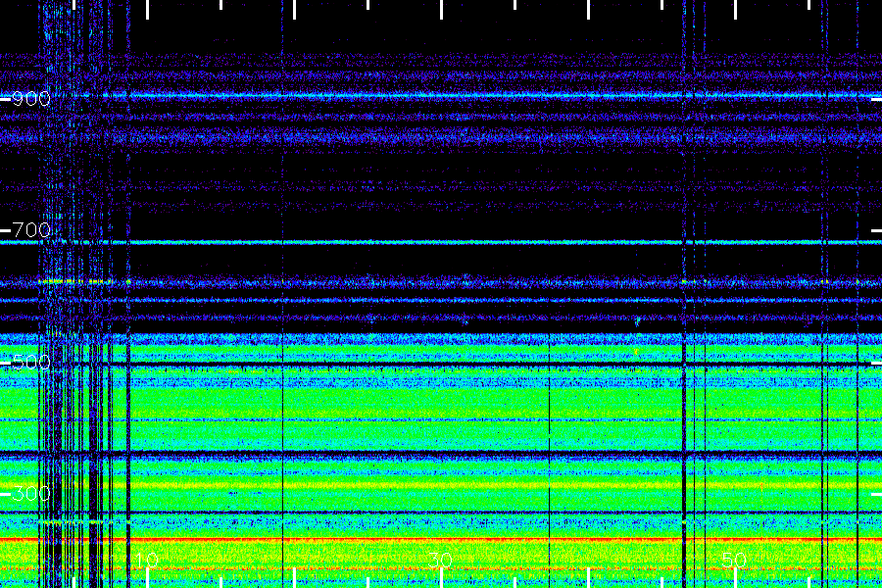Click the 10 time axis label
882x588 pixels.
point(147,560)
